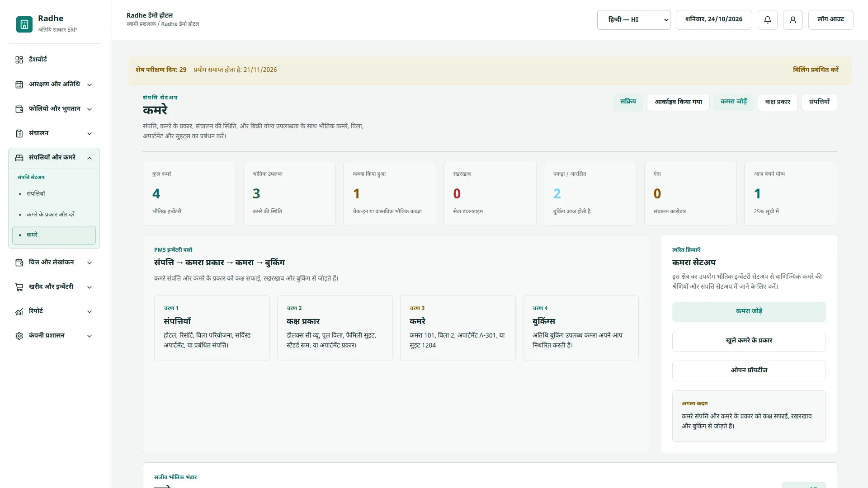Click the संचालन clipboard icon
The height and width of the screenshot is (488, 868).
tap(19, 133)
